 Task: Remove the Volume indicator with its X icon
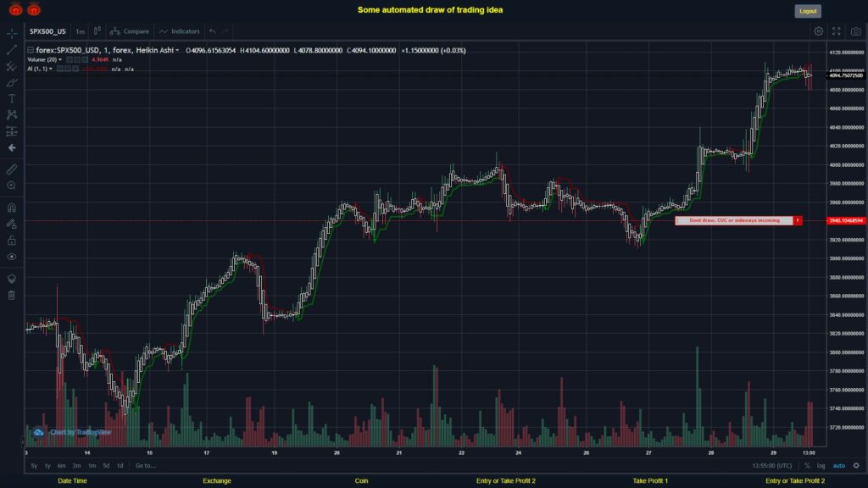tap(84, 60)
